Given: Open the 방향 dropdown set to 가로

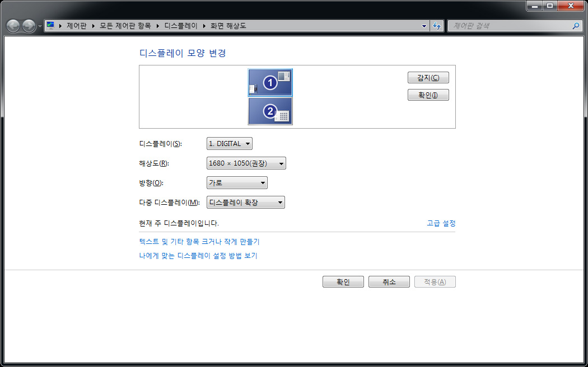Looking at the screenshot, I should click(x=237, y=183).
